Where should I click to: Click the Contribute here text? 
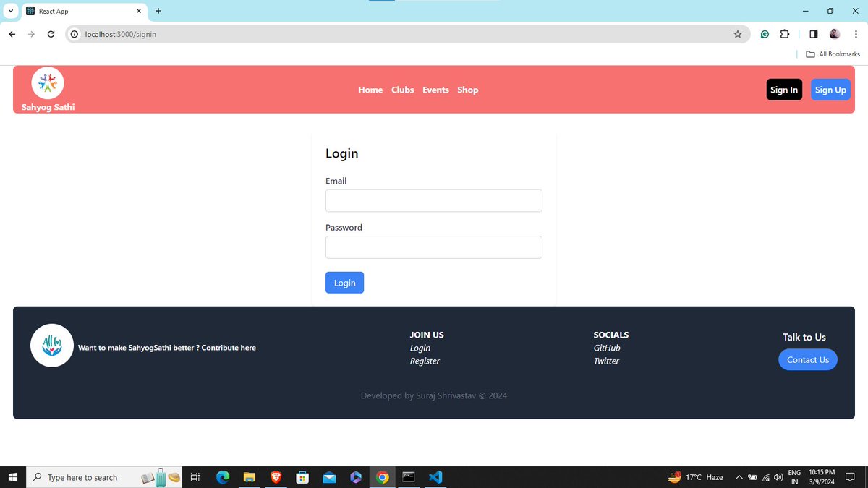tap(229, 348)
